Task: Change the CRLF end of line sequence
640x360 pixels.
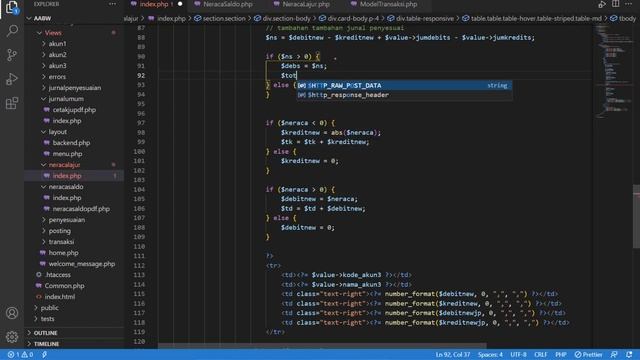Action: point(540,355)
